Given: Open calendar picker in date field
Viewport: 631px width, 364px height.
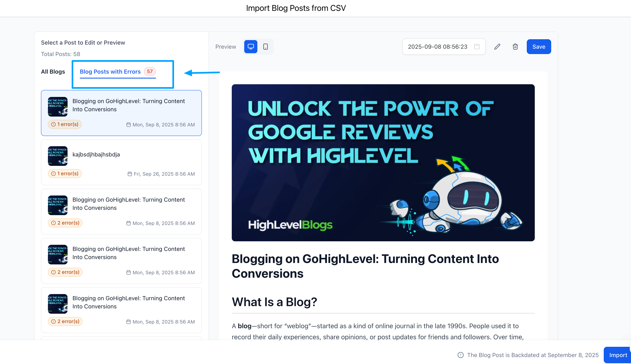Looking at the screenshot, I should pyautogui.click(x=477, y=46).
